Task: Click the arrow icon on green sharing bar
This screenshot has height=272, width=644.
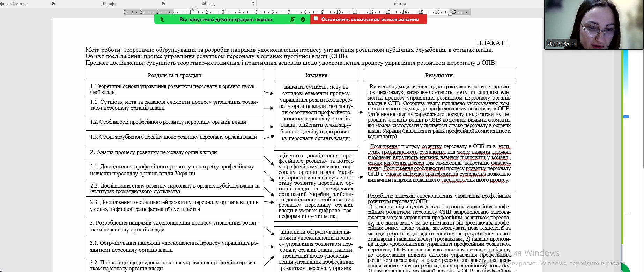Action: pyautogui.click(x=162, y=20)
